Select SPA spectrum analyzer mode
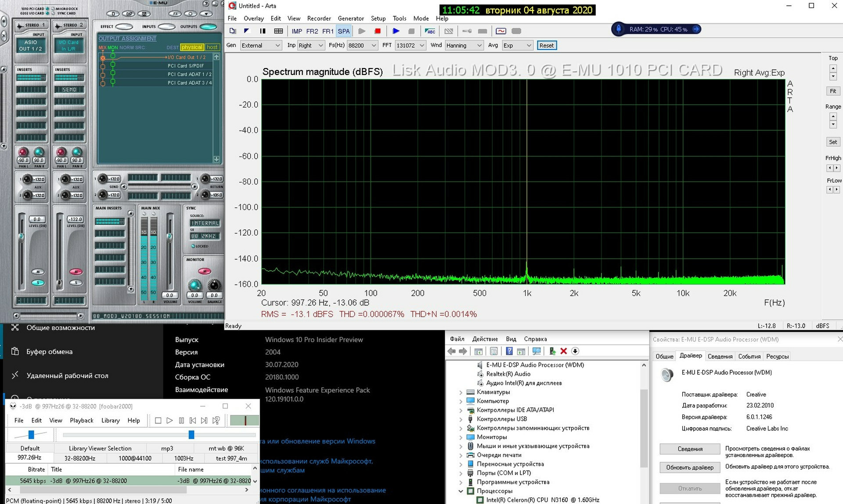This screenshot has width=843, height=504. pos(344,31)
